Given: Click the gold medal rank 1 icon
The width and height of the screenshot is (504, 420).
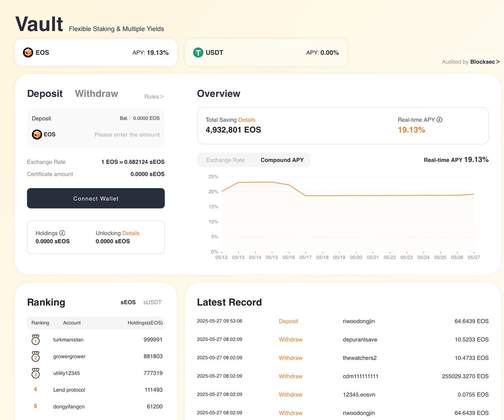Looking at the screenshot, I should click(x=35, y=340).
